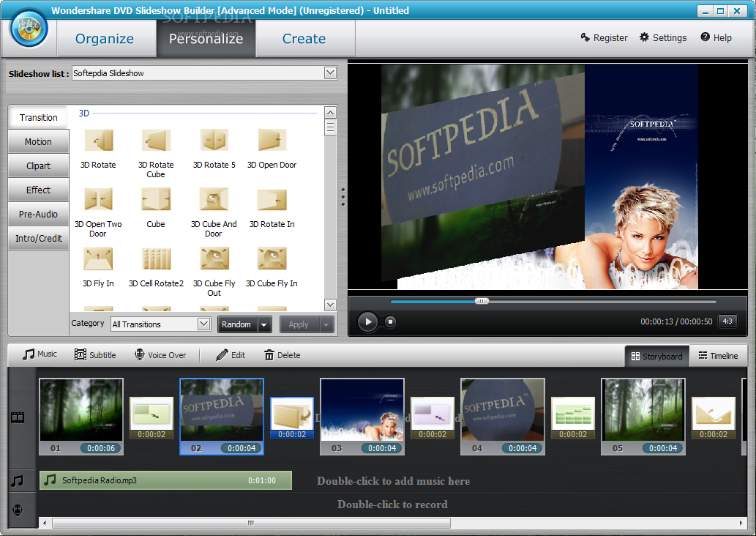Stop the slideshow preview
Screen dimensions: 756x536
point(391,321)
